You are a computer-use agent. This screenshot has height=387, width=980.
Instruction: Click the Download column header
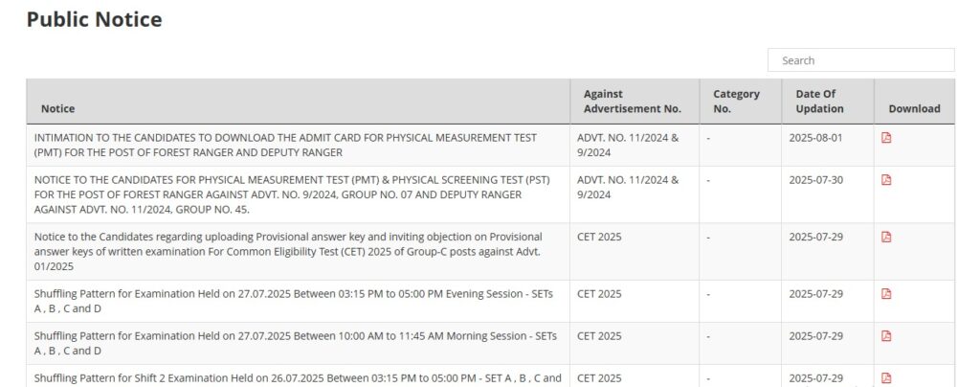click(914, 109)
